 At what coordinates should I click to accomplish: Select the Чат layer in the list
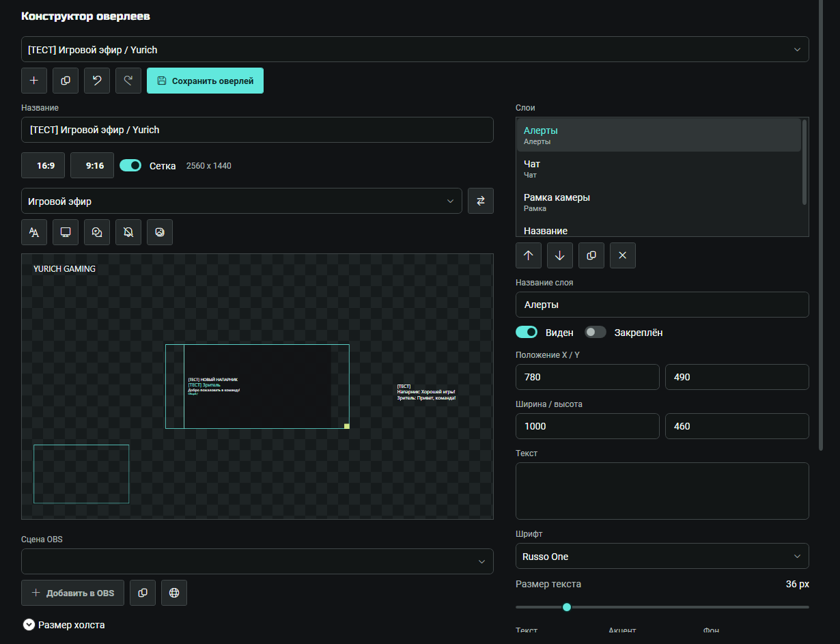pos(659,168)
